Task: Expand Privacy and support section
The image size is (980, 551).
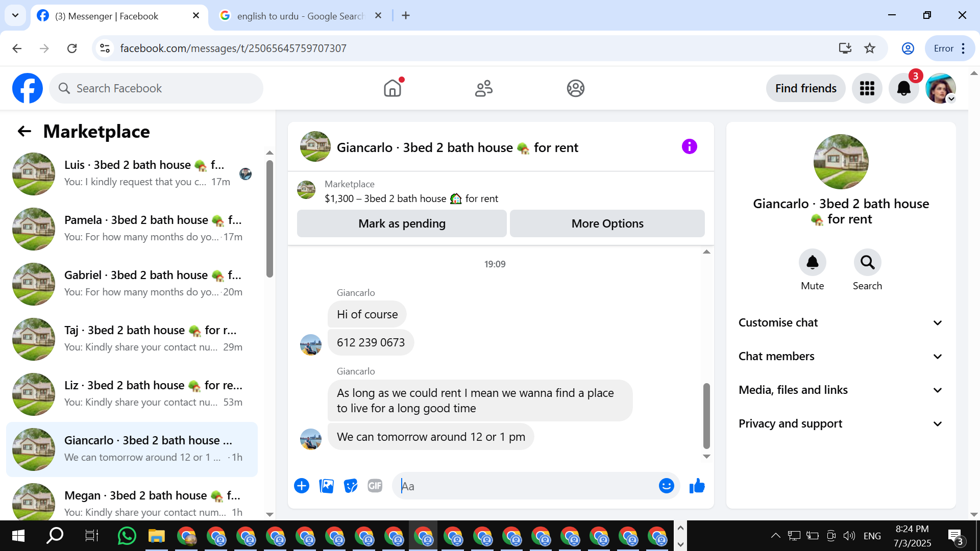Action: (841, 424)
